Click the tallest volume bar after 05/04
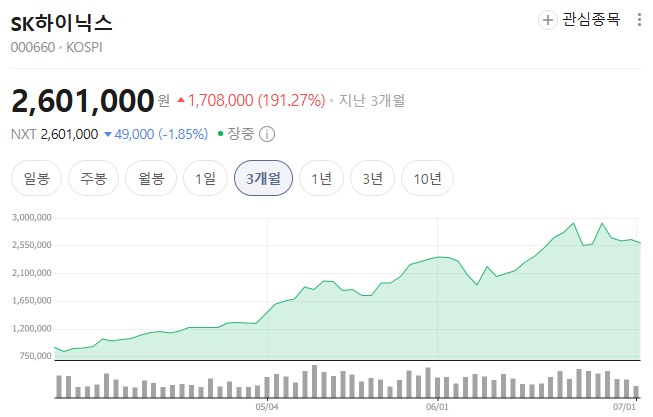653x417 pixels. pyautogui.click(x=314, y=382)
